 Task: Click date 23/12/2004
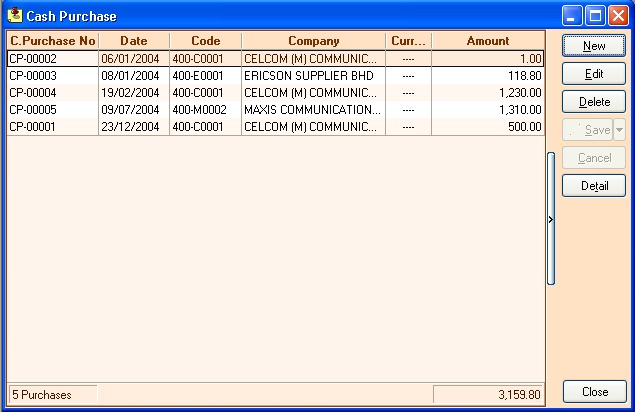click(130, 127)
